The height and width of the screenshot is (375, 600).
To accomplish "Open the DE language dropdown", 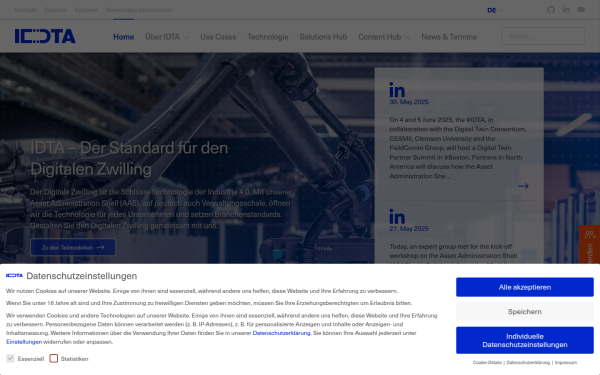I will (x=495, y=10).
